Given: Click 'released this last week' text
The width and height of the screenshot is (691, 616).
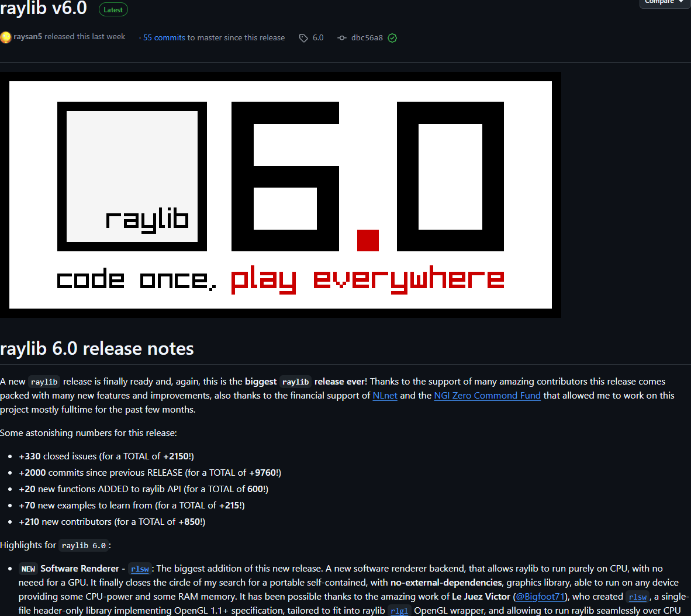Looking at the screenshot, I should coord(85,37).
